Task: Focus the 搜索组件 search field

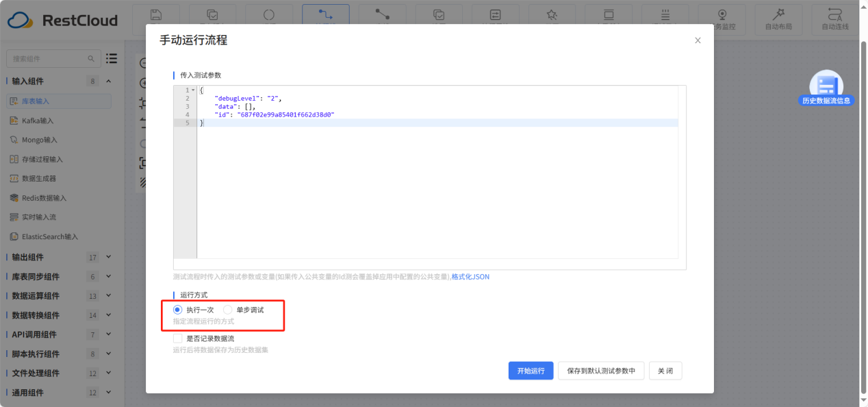Action: pyautogui.click(x=53, y=59)
